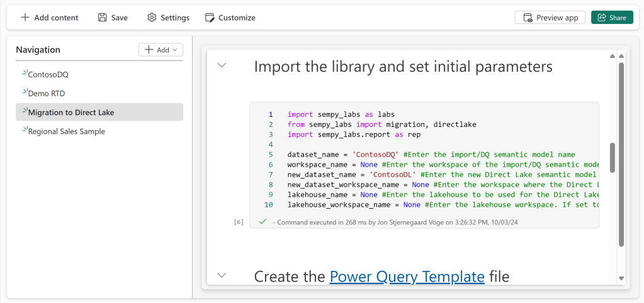Viewport: 644px width, 303px height.
Task: Open Regional Sales Sample item
Action: pos(66,131)
